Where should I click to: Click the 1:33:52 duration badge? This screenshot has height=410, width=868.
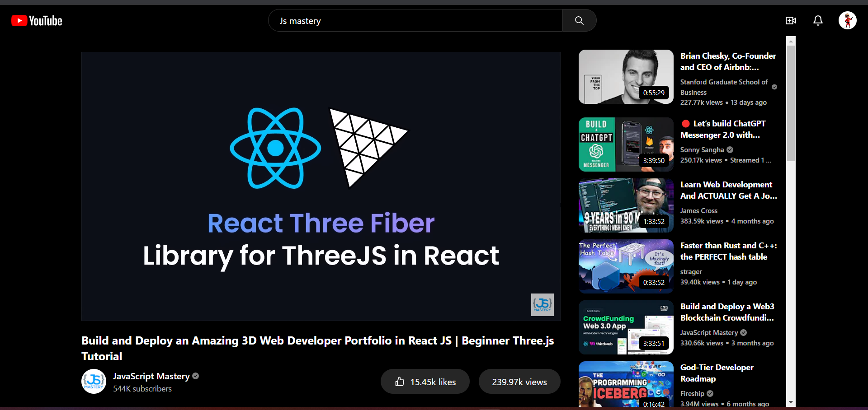654,221
